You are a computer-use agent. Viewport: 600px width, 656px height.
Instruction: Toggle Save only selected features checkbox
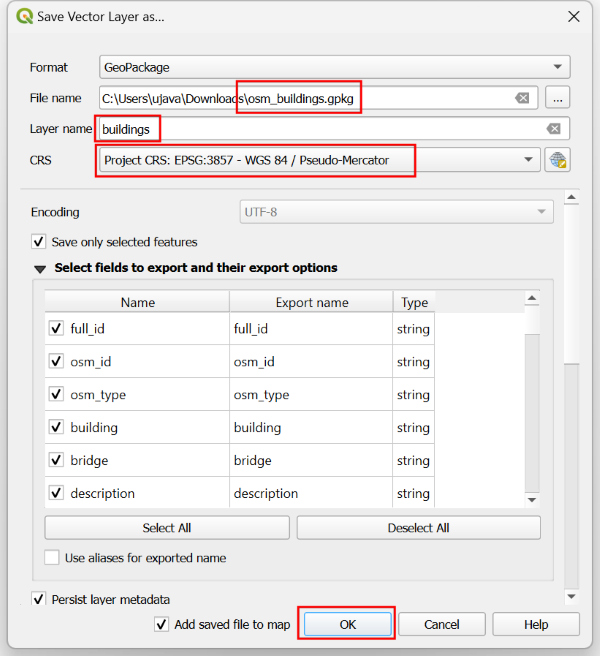(x=39, y=242)
